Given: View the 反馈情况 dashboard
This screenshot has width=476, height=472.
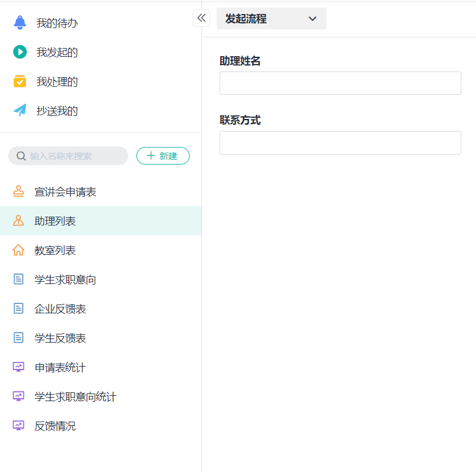Looking at the screenshot, I should tap(55, 426).
